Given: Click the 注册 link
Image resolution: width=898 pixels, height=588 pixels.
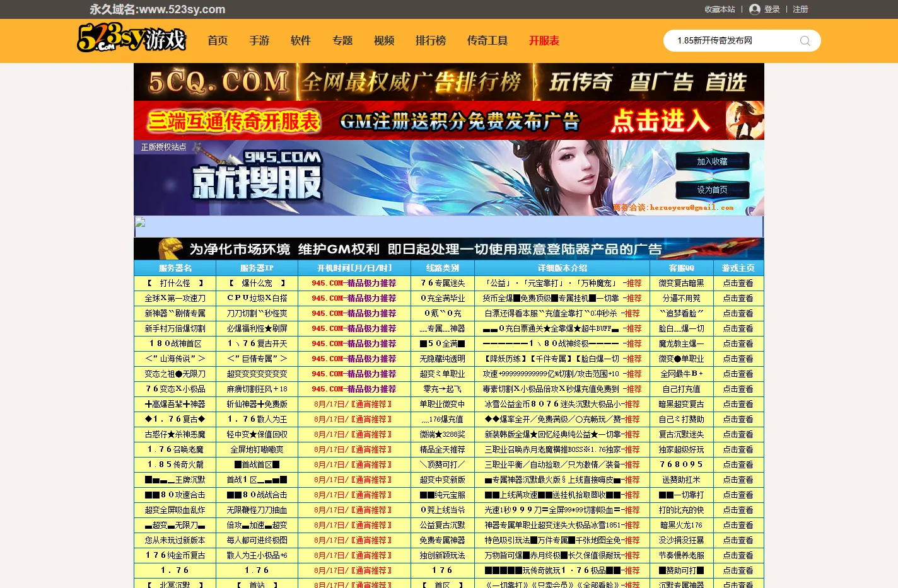Looking at the screenshot, I should (800, 9).
